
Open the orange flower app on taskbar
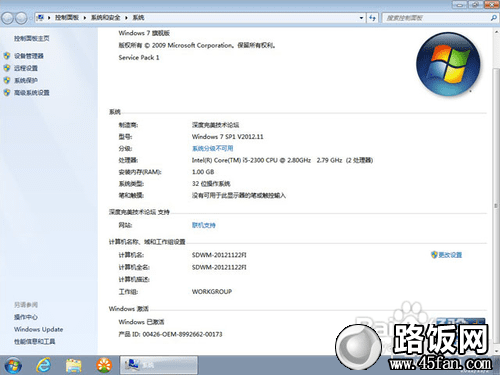tap(104, 365)
